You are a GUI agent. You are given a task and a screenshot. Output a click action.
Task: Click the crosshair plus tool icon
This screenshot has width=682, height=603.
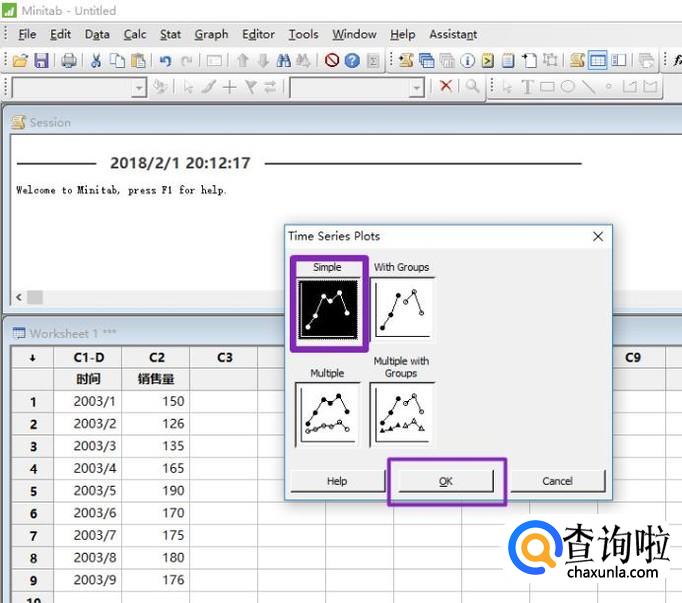pos(229,87)
